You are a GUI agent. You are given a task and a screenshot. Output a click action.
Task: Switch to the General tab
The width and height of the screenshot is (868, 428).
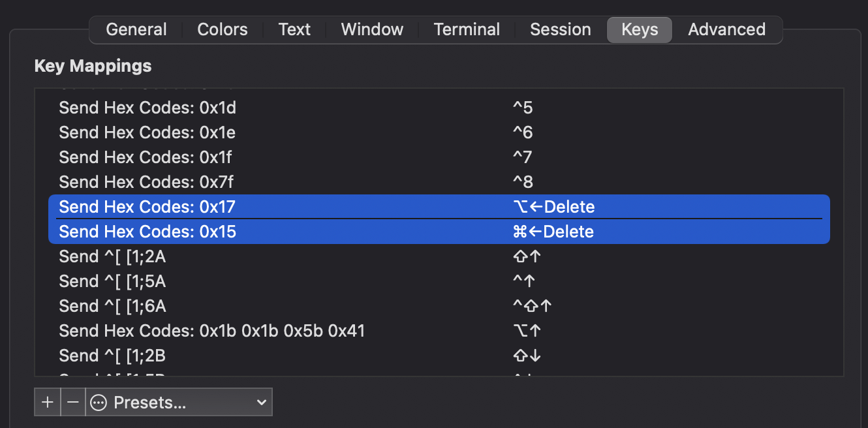(x=136, y=29)
